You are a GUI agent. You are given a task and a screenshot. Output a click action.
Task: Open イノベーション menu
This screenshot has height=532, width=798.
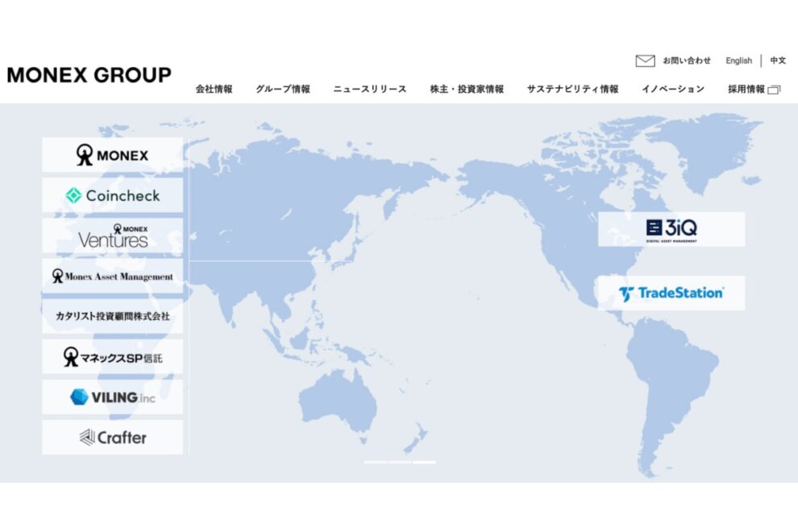point(673,89)
